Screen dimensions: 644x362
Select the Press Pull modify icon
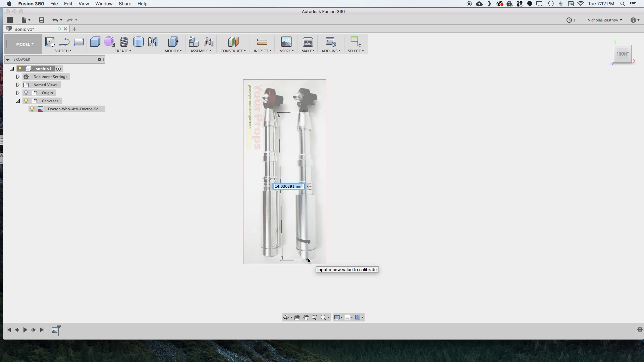click(x=173, y=42)
